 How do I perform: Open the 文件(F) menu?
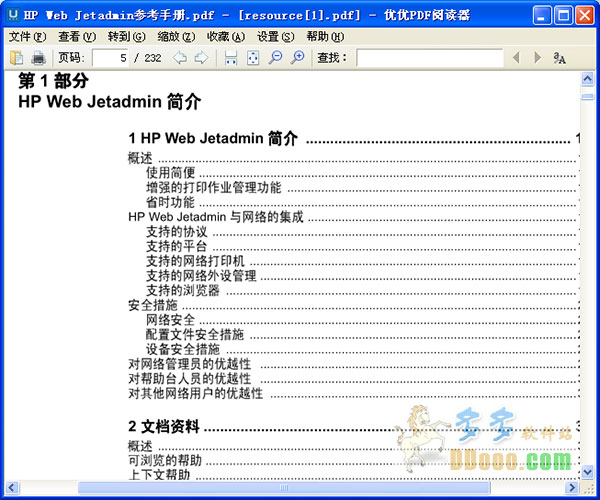point(27,37)
